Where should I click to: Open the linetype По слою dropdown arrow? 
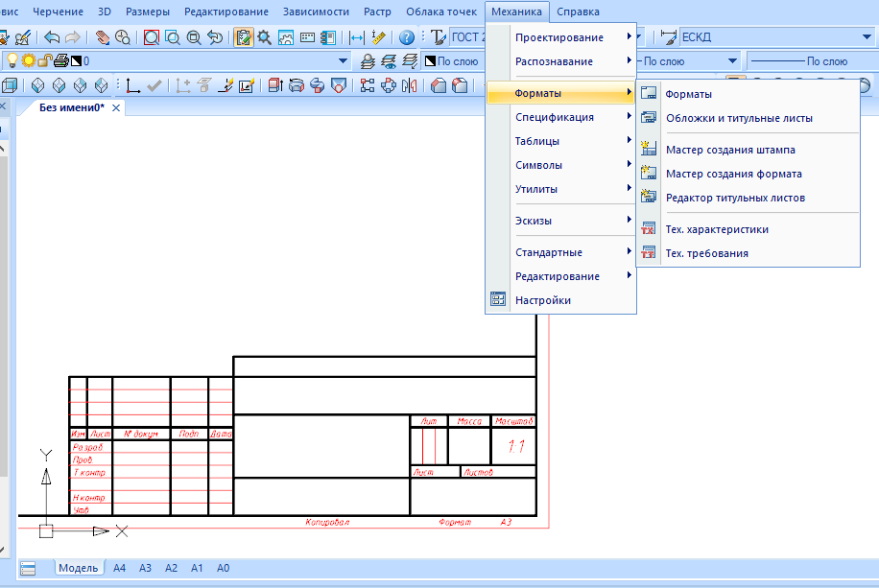click(732, 61)
